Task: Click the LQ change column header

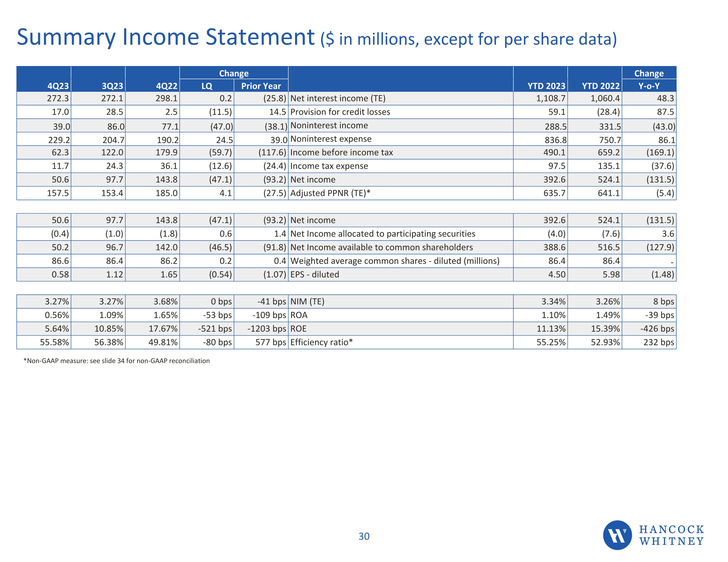Action: tap(207, 86)
